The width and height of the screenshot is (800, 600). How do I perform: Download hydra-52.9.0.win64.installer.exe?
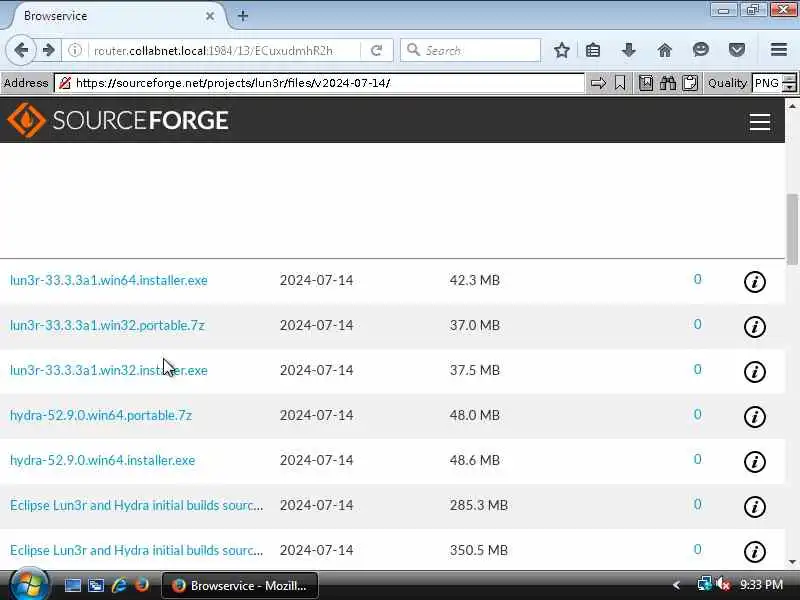pyautogui.click(x=103, y=460)
